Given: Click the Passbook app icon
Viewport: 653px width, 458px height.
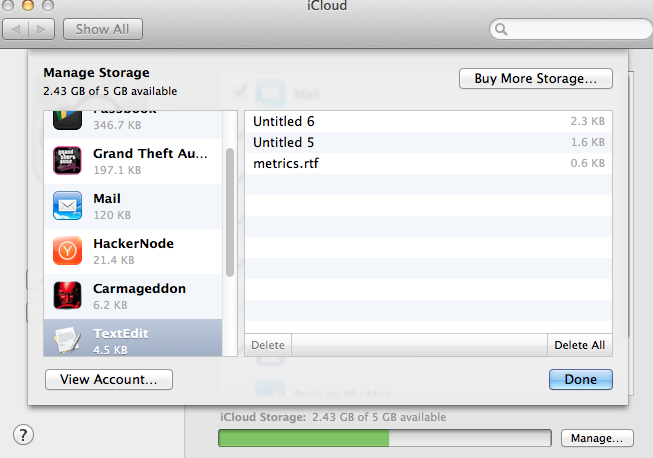Looking at the screenshot, I should [x=67, y=120].
